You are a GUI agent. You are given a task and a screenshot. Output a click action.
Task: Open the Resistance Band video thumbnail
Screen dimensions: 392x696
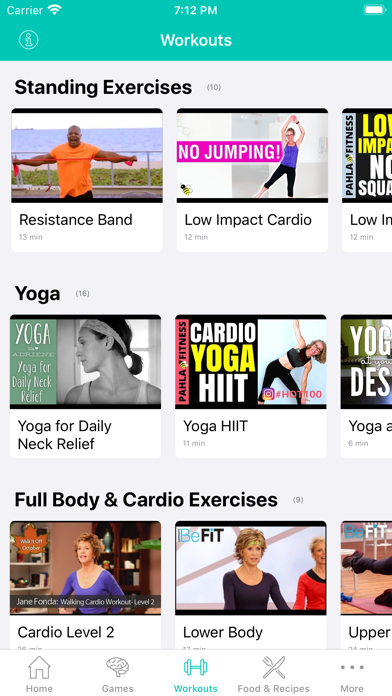87,155
